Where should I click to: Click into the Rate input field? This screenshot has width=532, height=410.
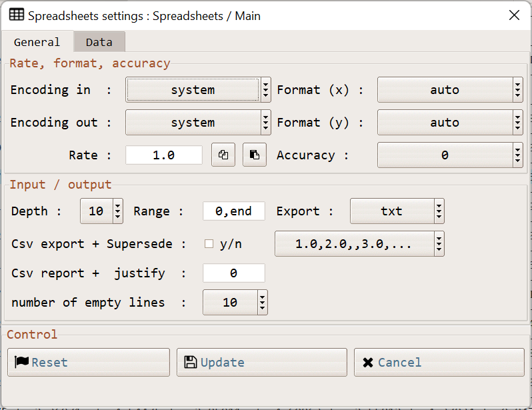pos(163,155)
